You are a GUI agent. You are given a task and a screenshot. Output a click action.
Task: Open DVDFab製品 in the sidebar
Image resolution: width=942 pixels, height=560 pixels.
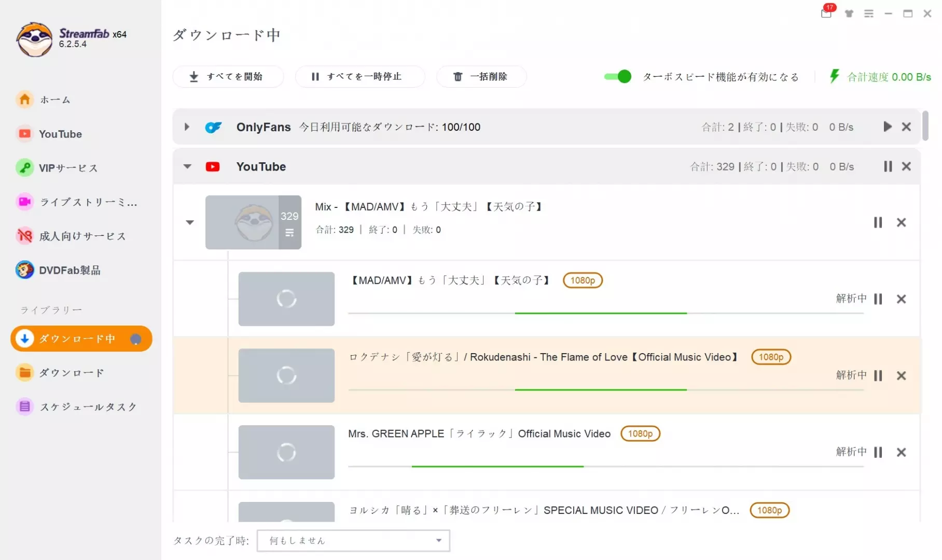pos(59,270)
